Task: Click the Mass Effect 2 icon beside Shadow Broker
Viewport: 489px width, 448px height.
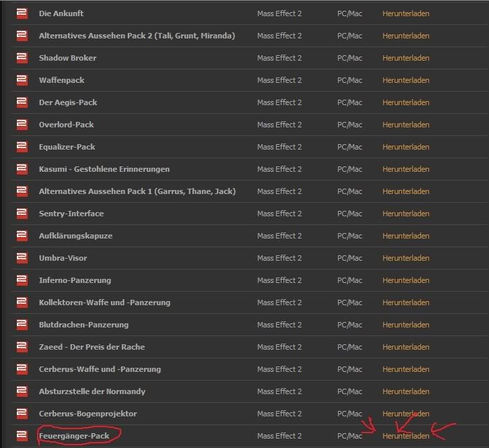Action: click(22, 58)
